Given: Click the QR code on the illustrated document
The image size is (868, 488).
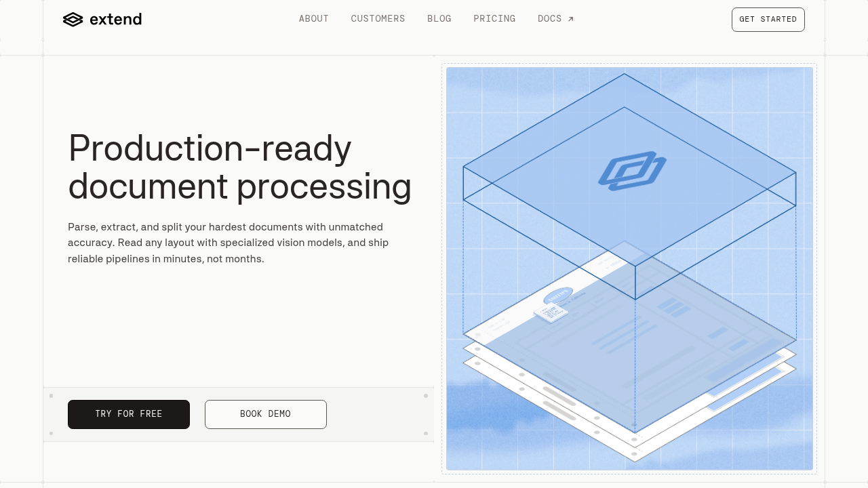Looking at the screenshot, I should [x=551, y=312].
